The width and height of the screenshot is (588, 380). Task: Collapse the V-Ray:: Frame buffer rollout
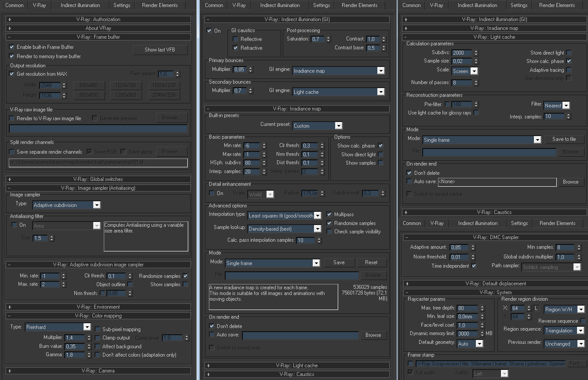point(98,37)
